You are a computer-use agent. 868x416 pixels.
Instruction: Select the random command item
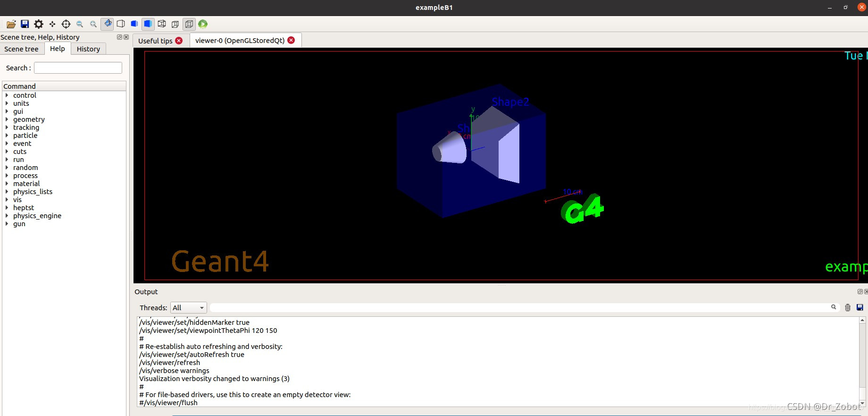[25, 168]
